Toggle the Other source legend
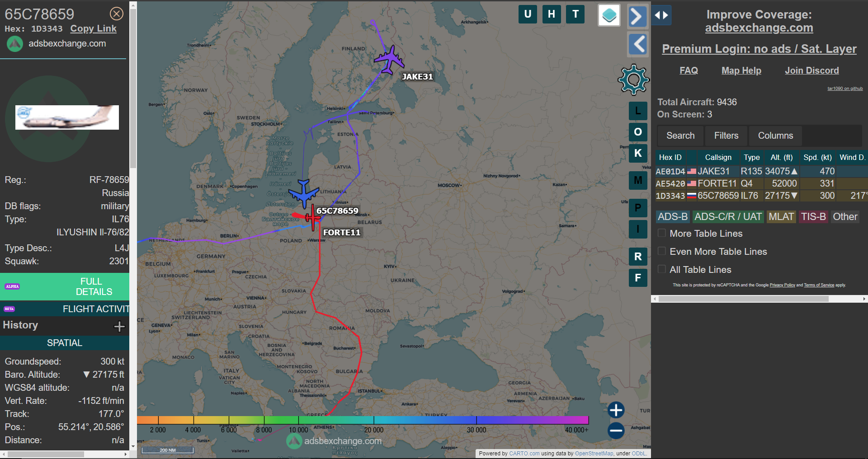Screen dimensions: 868x459 (x=845, y=217)
